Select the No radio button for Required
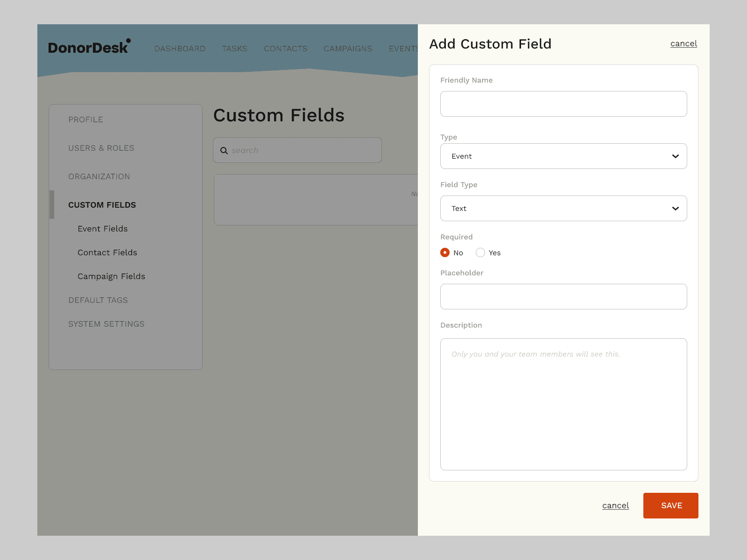The height and width of the screenshot is (560, 747). click(445, 252)
